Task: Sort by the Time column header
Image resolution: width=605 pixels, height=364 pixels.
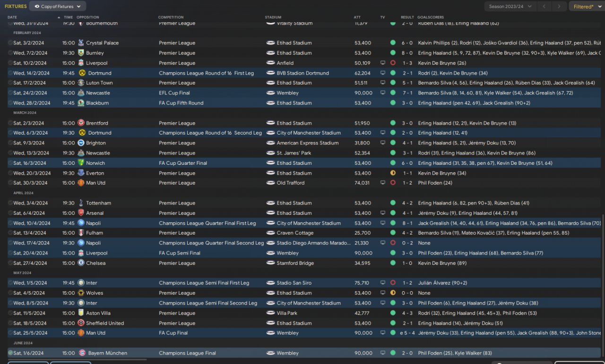Action: point(69,17)
